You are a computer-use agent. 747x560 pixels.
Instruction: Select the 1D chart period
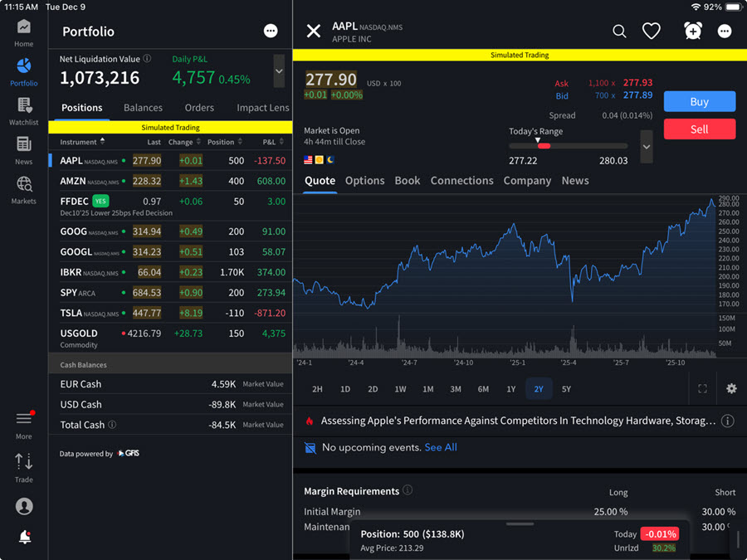pyautogui.click(x=345, y=389)
